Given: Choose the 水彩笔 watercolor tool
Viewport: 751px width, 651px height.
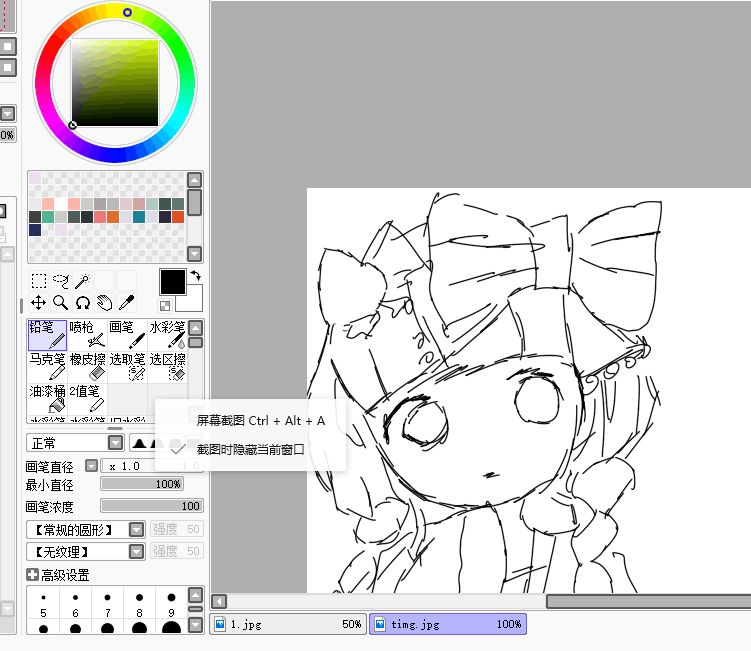Looking at the screenshot, I should click(x=167, y=335).
